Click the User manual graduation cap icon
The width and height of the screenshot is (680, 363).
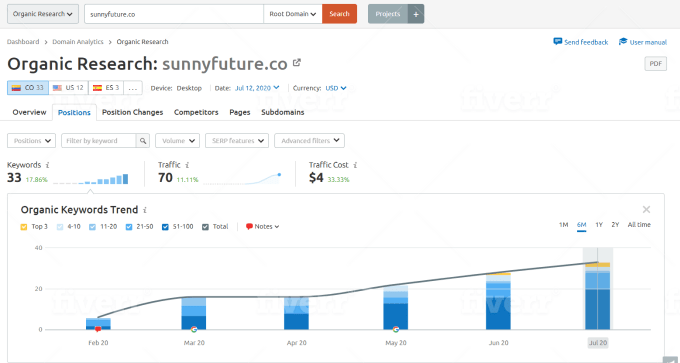point(623,42)
